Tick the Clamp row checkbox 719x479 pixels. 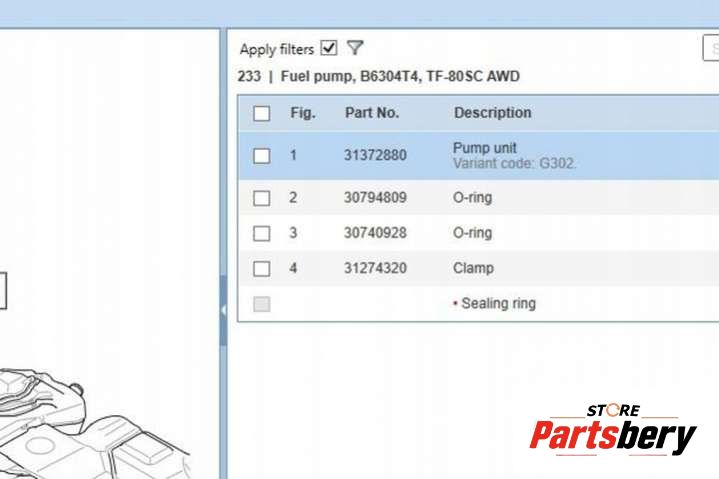coord(262,268)
